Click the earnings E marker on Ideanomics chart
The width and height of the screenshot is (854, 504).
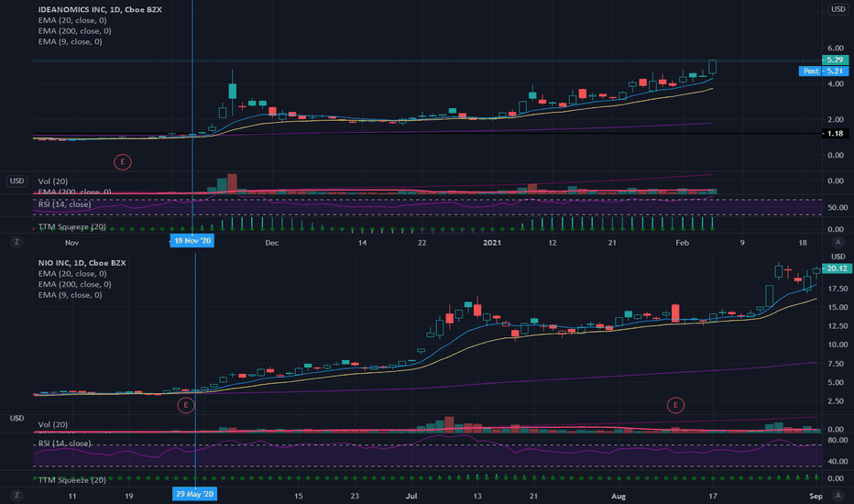(123, 162)
